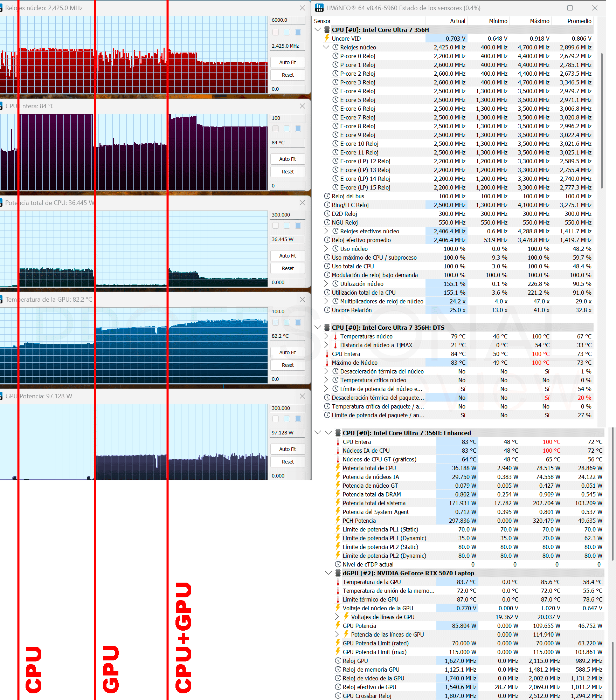Click the Sensor column header
This screenshot has width=616, height=700.
(322, 21)
